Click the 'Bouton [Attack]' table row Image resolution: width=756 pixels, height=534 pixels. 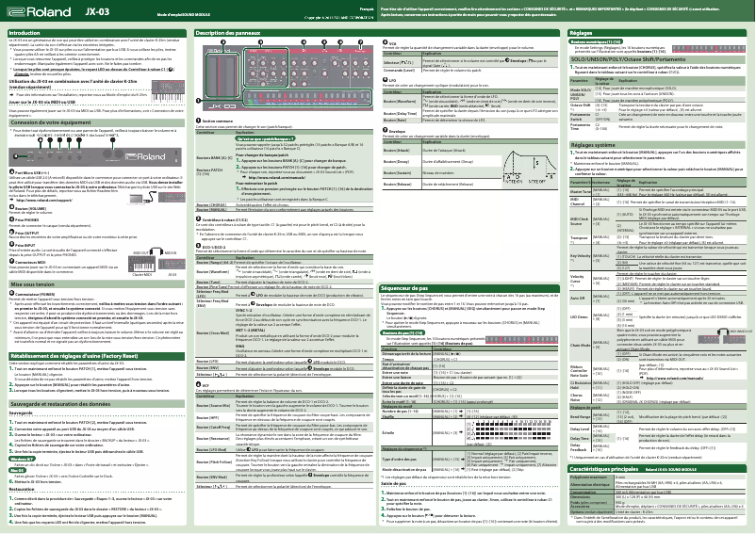pos(441,151)
